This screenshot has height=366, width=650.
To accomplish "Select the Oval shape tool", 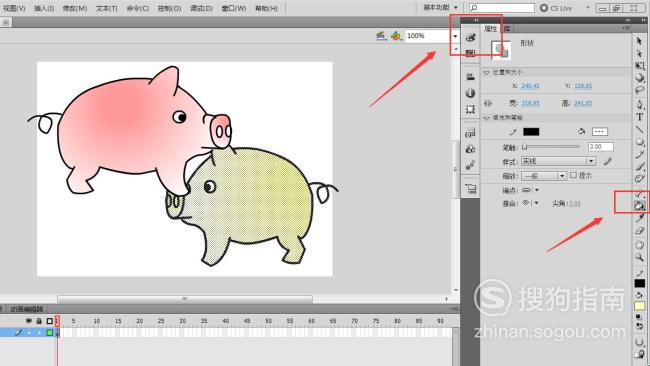I will point(640,142).
